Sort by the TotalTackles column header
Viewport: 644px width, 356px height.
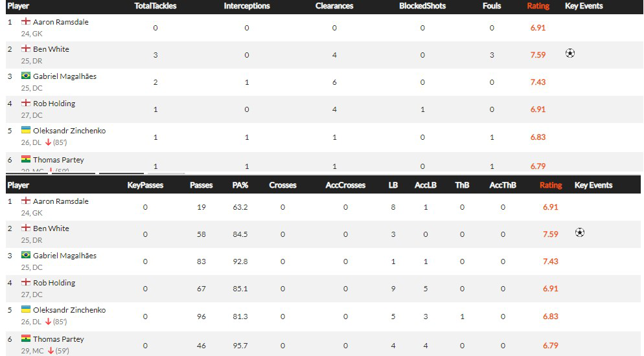point(155,6)
